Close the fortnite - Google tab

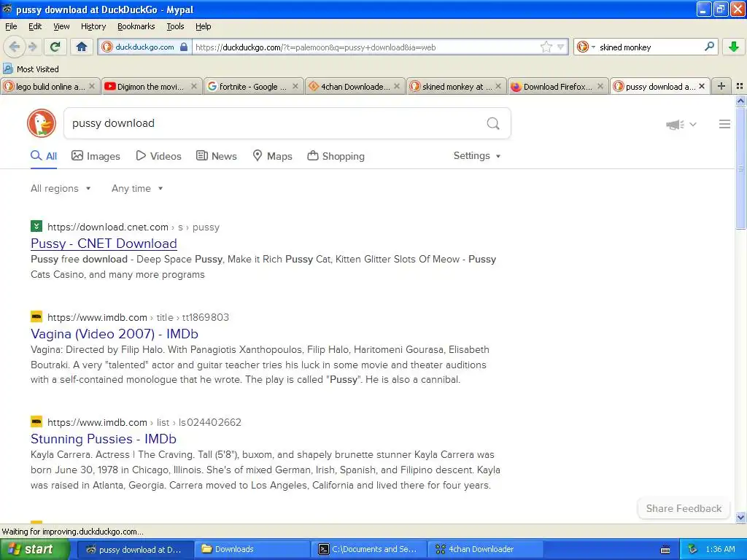(x=295, y=86)
